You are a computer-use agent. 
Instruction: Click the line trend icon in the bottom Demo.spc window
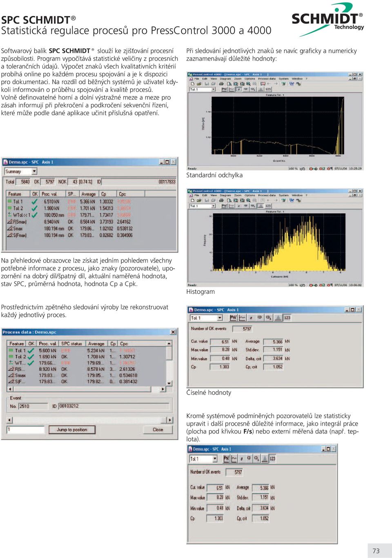tap(234, 459)
